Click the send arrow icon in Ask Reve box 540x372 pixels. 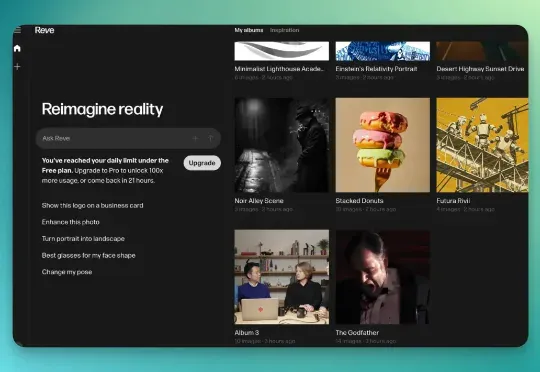[210, 138]
